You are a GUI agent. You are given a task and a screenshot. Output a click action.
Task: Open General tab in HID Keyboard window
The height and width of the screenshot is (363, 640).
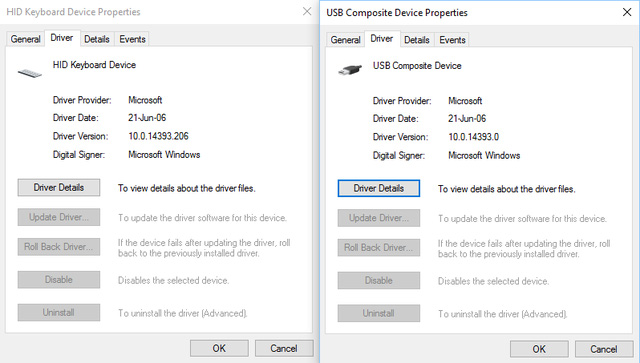[x=25, y=39]
